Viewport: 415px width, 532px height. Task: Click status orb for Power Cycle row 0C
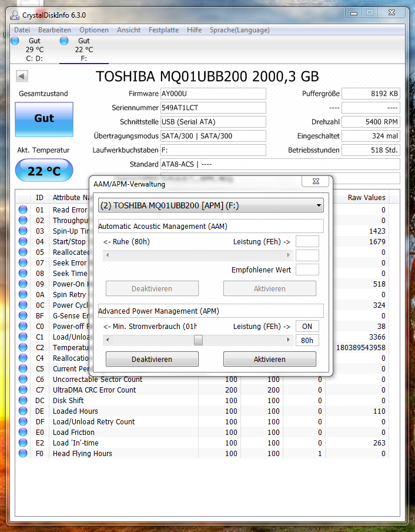[23, 305]
